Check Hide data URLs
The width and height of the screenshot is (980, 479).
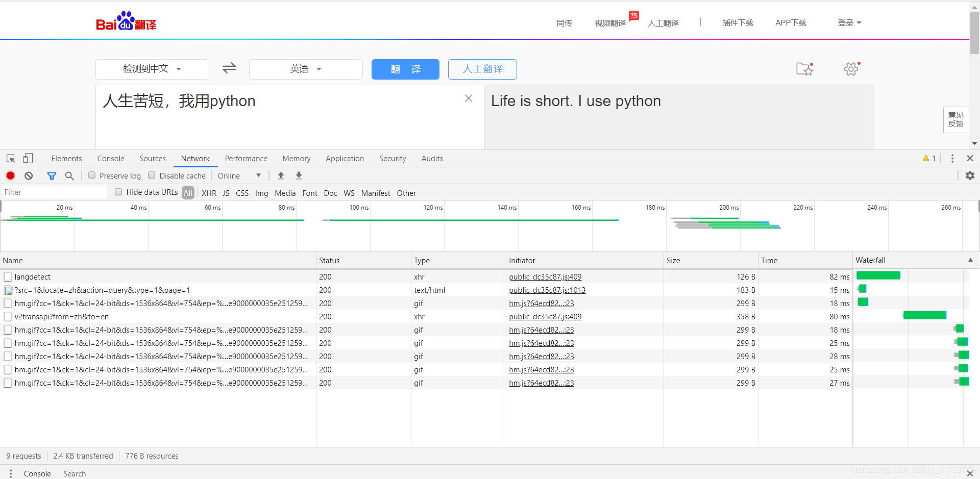[x=118, y=192]
